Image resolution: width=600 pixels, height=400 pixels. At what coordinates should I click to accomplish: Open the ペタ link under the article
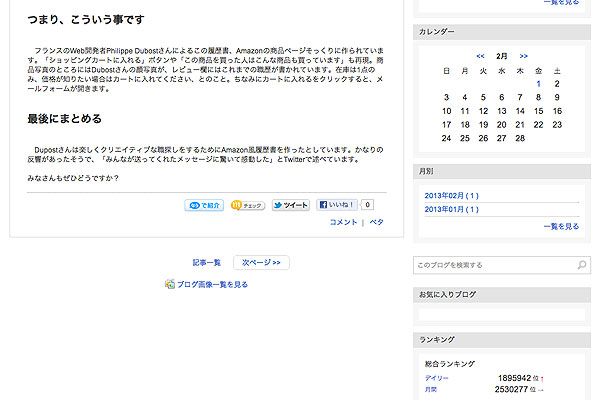coord(376,222)
